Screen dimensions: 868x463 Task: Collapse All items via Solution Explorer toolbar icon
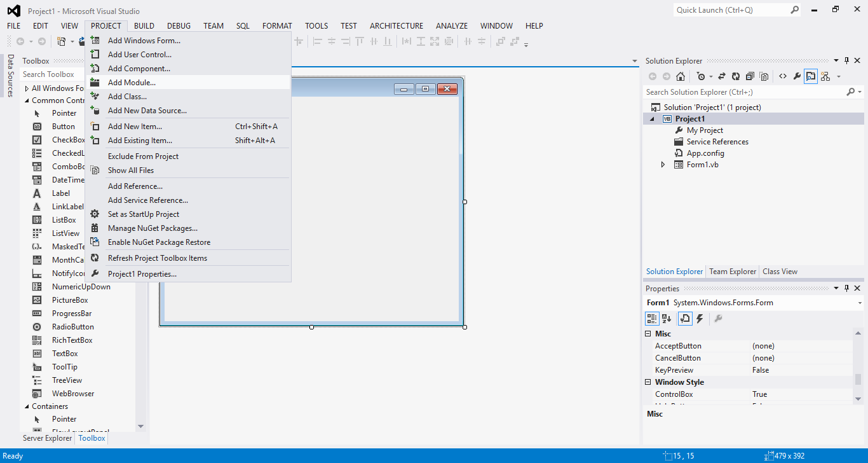749,76
